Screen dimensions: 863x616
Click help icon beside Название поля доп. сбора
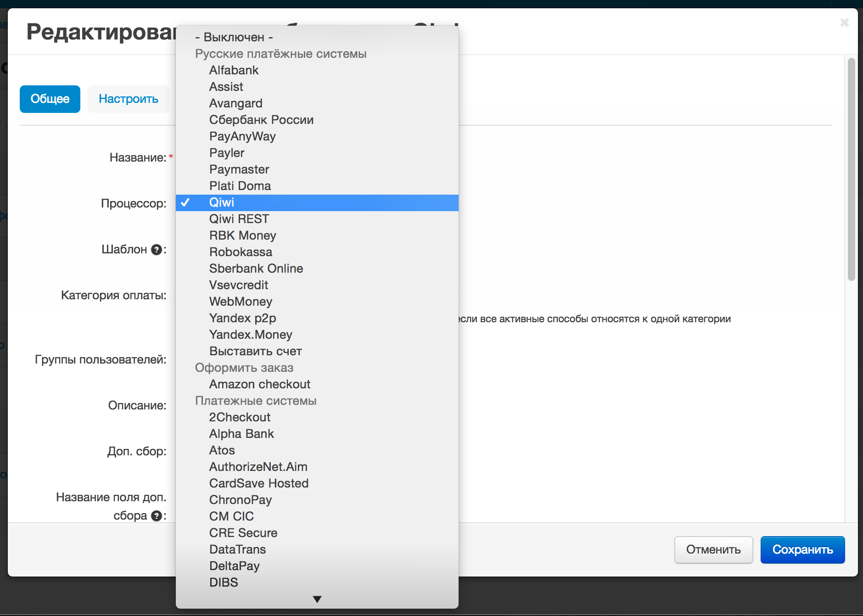point(157,516)
